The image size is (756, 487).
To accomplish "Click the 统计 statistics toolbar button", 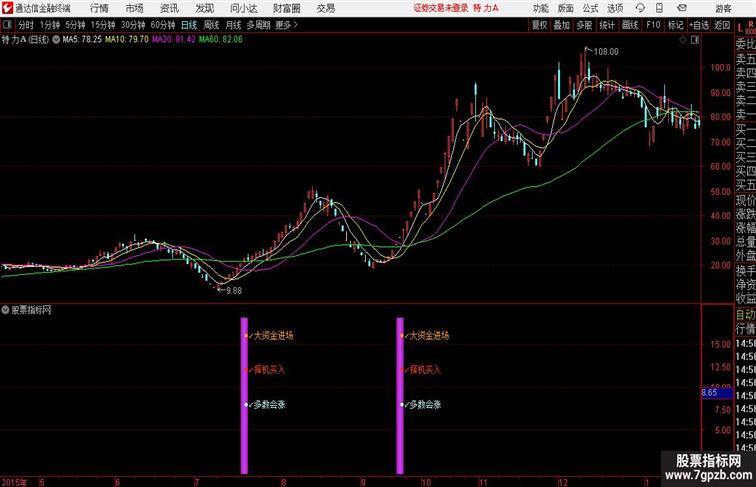I will [x=607, y=25].
